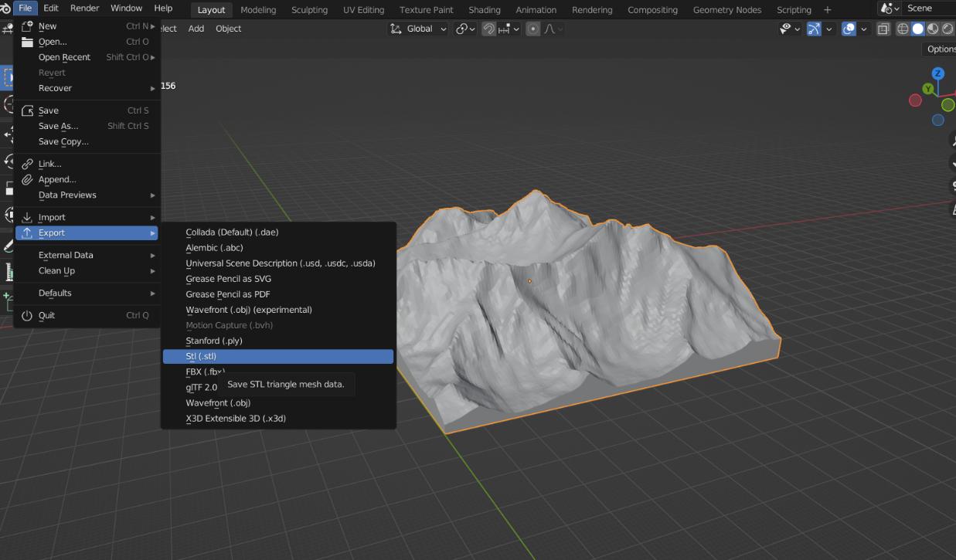The image size is (956, 560).
Task: Toggle the show overlays icon
Action: tap(849, 29)
